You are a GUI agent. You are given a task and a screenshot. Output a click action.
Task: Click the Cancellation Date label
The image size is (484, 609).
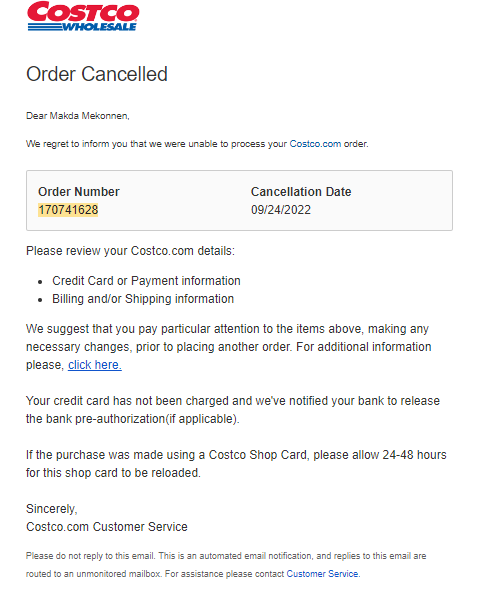click(x=301, y=191)
